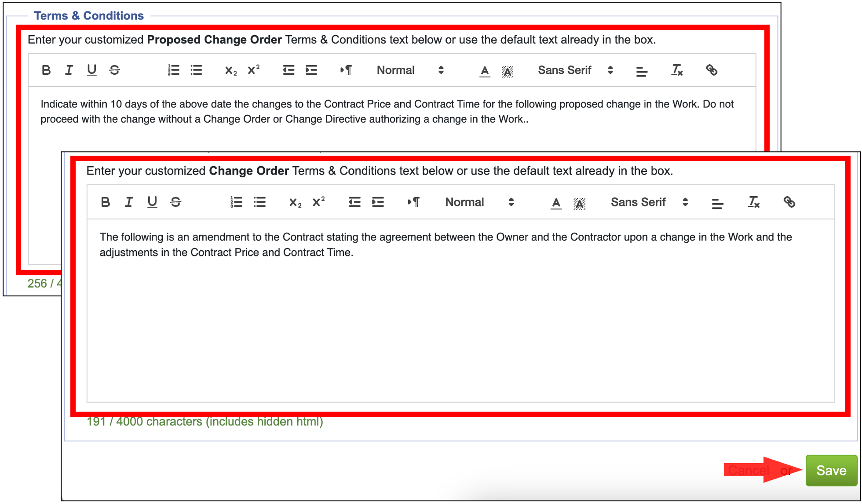Image resolution: width=862 pixels, height=504 pixels.
Task: Insert numbered list in Change Order editor
Action: (x=236, y=202)
